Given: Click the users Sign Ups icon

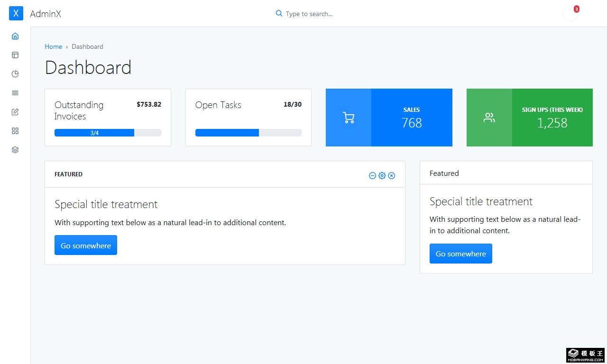Looking at the screenshot, I should pos(489,118).
